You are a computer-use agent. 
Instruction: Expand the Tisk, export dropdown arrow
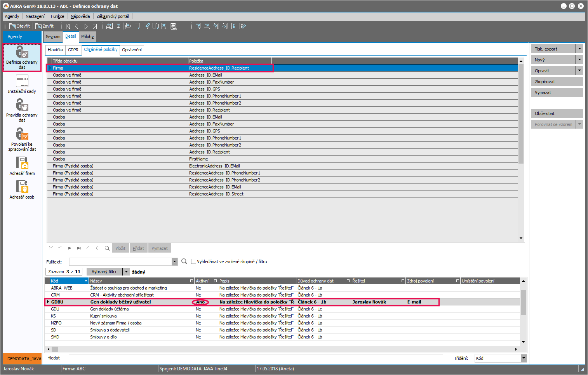(x=579, y=49)
